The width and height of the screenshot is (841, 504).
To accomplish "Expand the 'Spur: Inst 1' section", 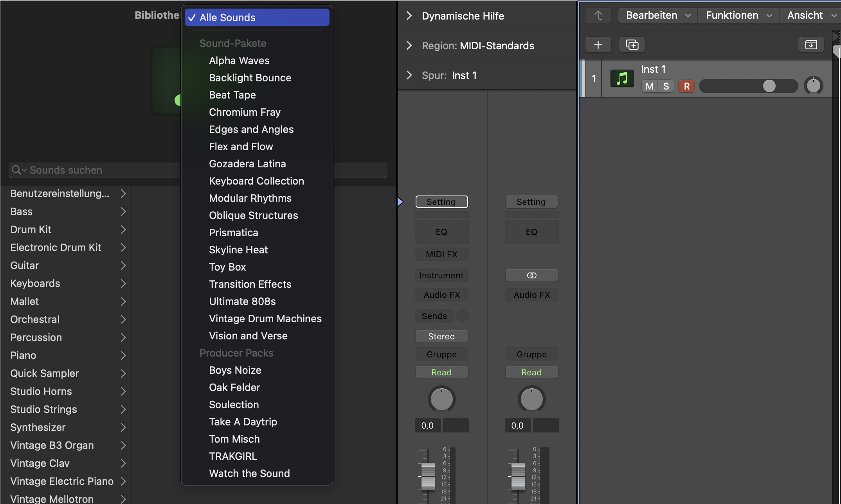I will click(409, 74).
